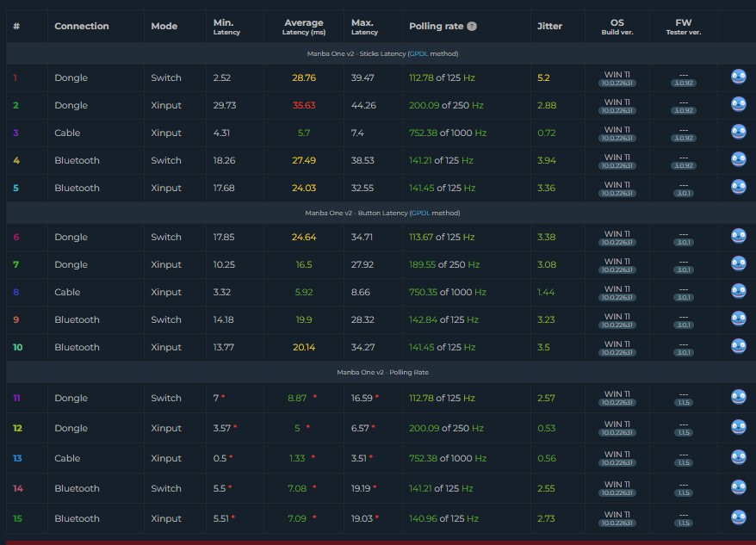Click polling rate 750.35 of 1000 Hz
Viewport: 756px width, 545px height.
[448, 292]
